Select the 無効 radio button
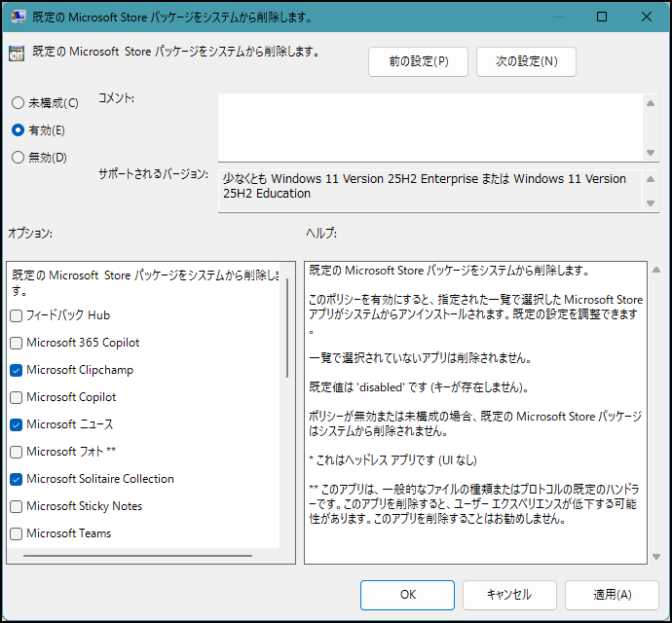The image size is (672, 623). 18,157
